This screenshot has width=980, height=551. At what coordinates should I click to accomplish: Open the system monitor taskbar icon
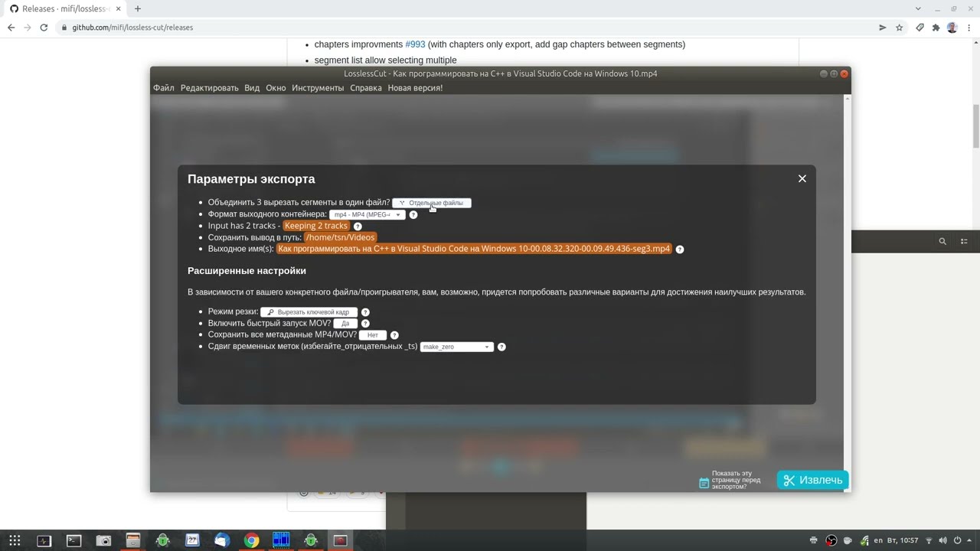[x=44, y=540]
